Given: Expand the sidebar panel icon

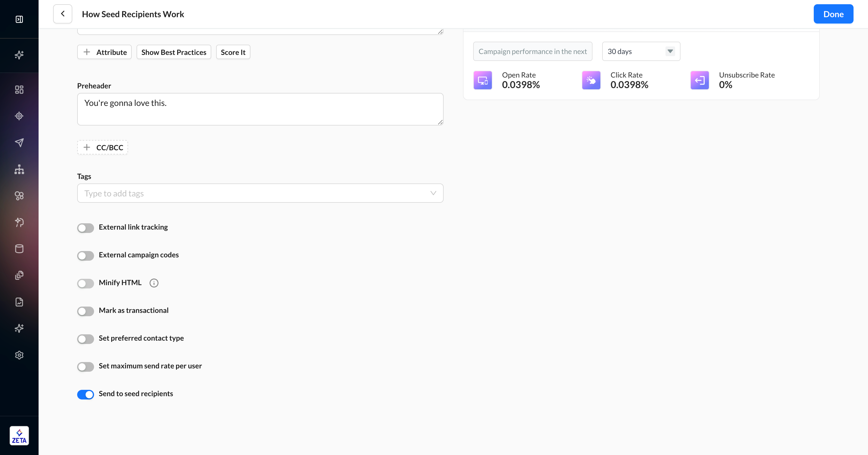Looking at the screenshot, I should coord(19,19).
